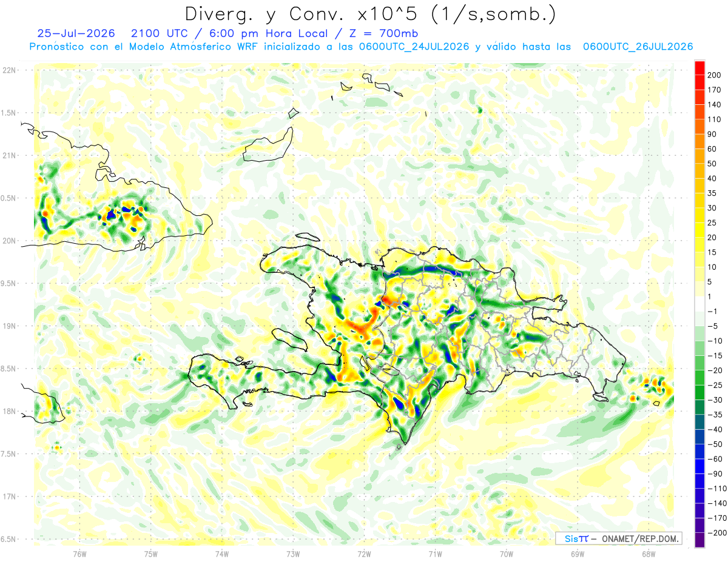Click the red swatch above colorbar value 200
The image size is (728, 562).
pyautogui.click(x=699, y=67)
